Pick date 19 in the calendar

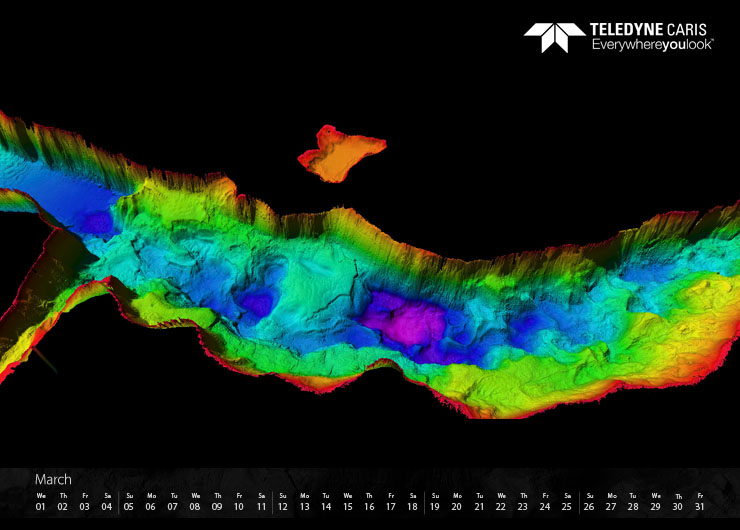point(435,506)
